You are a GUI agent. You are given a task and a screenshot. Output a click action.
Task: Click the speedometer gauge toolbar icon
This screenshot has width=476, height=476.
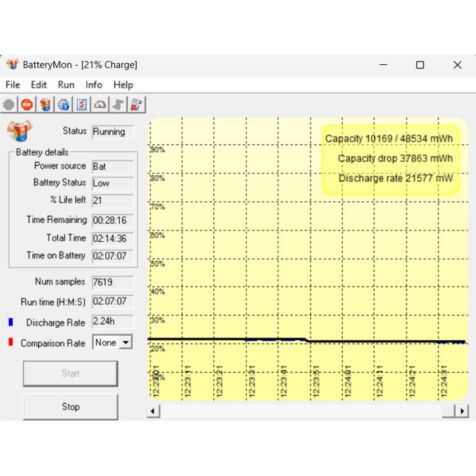pos(100,105)
